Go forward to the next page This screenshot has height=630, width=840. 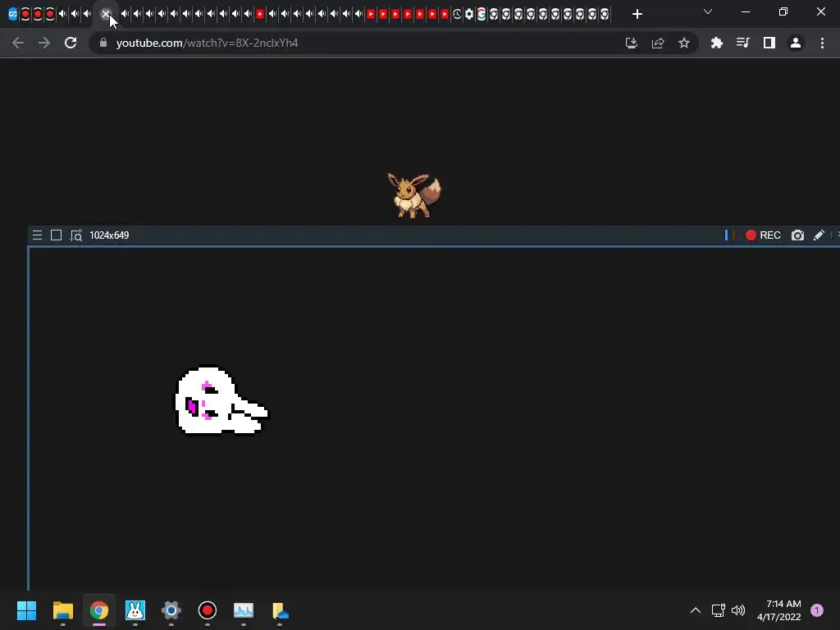click(44, 43)
